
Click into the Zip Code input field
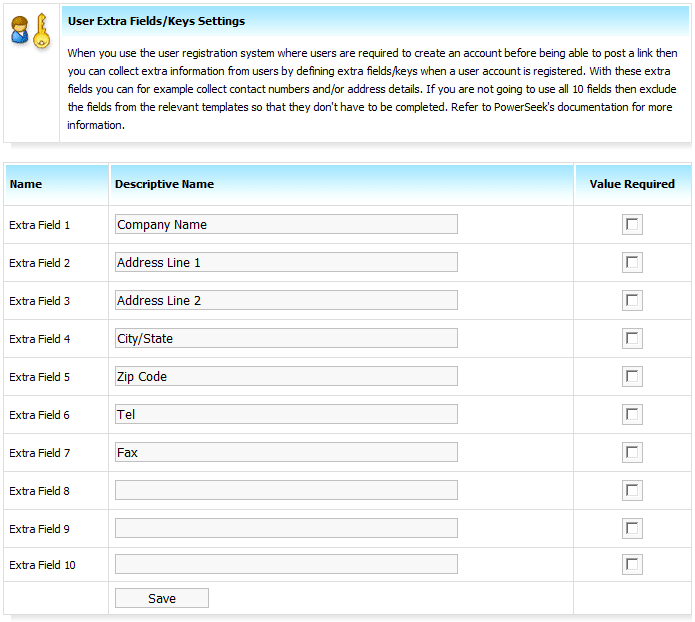point(286,376)
